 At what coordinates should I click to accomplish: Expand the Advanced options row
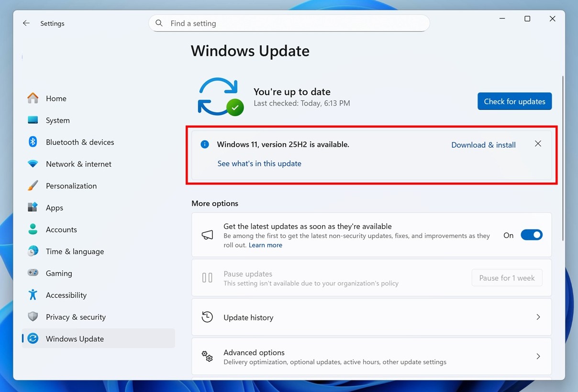tap(371, 356)
